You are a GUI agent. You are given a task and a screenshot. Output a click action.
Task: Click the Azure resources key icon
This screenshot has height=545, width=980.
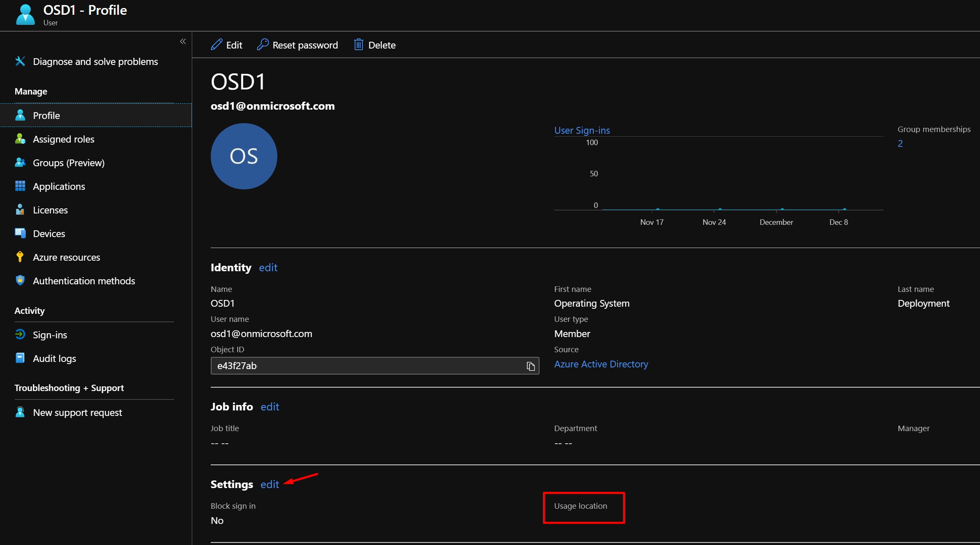click(20, 257)
